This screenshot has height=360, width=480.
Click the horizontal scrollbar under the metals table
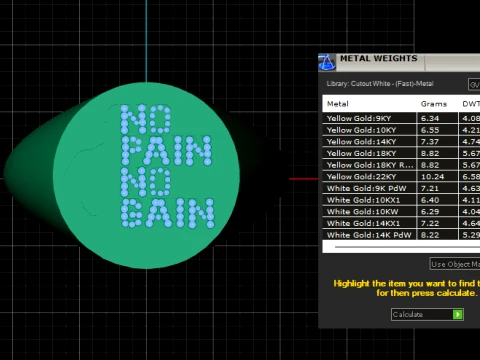407,247
